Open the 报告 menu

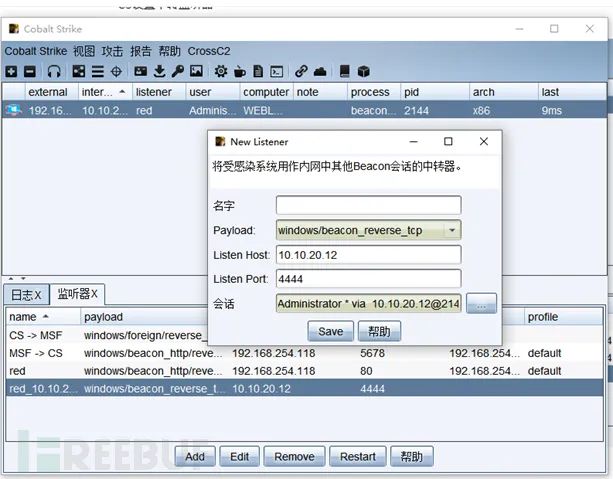(141, 51)
